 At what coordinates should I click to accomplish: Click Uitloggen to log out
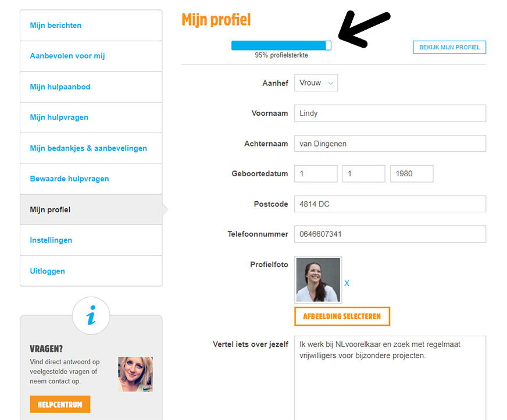[x=48, y=271]
